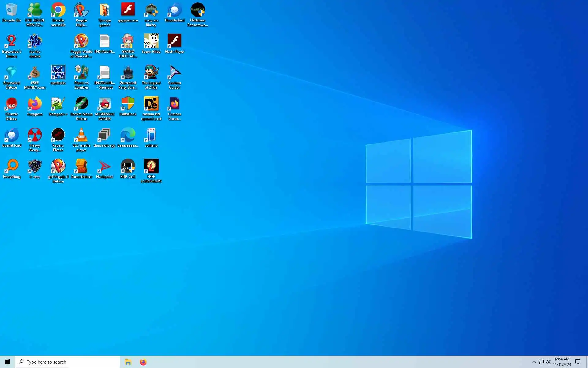This screenshot has width=588, height=368.
Task: Click the taskbar search box
Action: click(x=67, y=362)
